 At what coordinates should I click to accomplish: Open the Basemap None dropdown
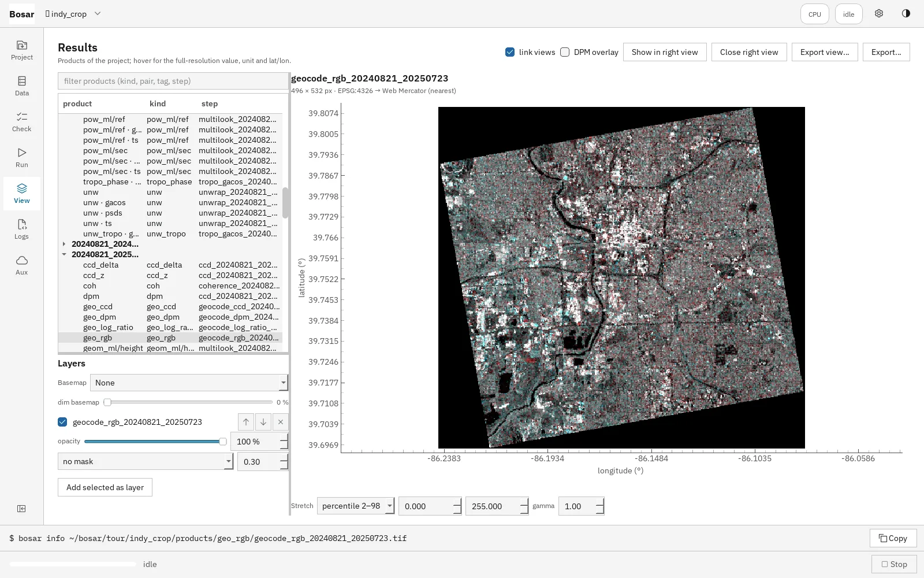coord(189,383)
